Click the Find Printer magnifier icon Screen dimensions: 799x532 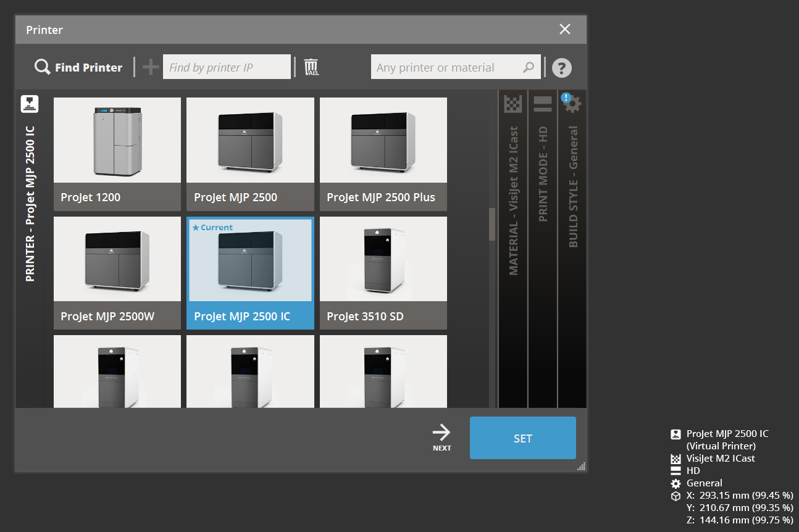(x=41, y=67)
